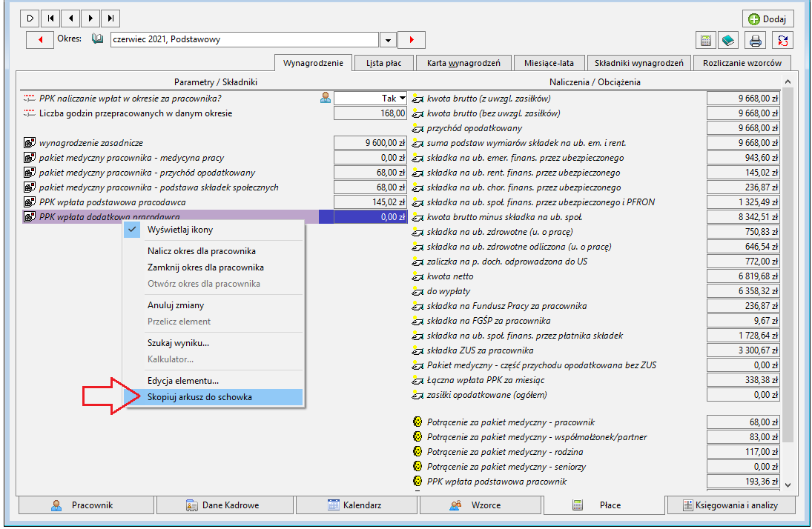Viewport: 812px width, 529px height.
Task: Open the Kalendarz bottom tab
Action: (356, 505)
